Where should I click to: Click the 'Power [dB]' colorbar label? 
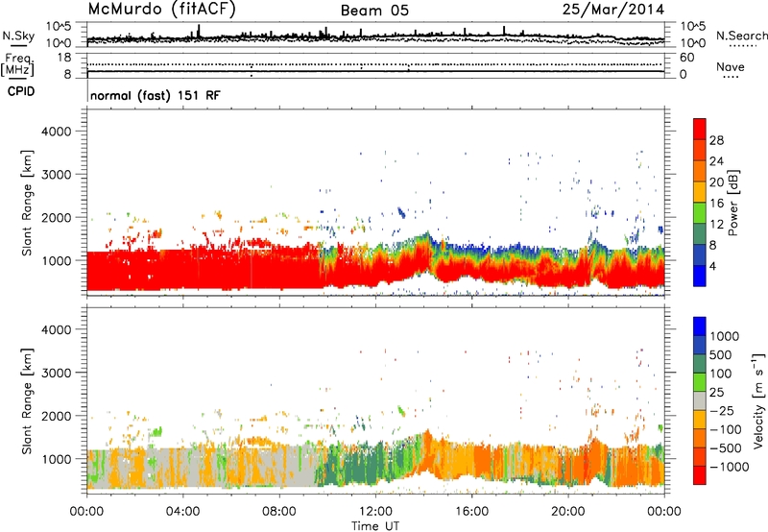pos(733,203)
